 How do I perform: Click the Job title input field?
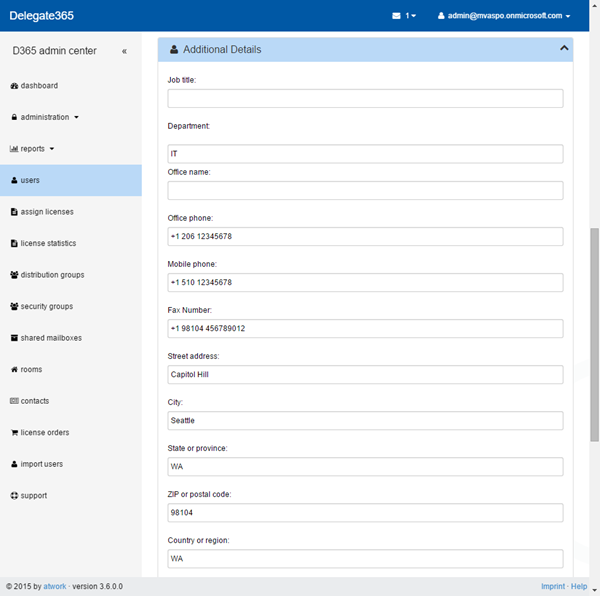click(x=365, y=98)
